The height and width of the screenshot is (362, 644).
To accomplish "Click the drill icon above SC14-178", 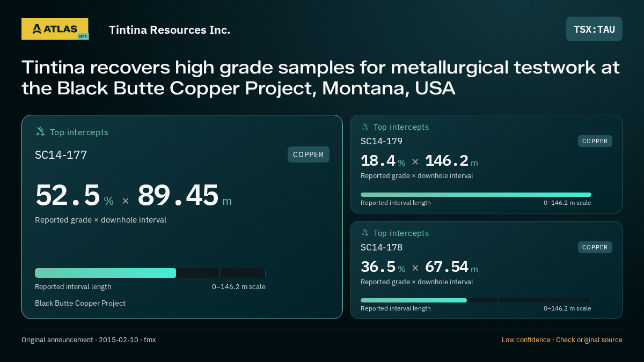I will 365,233.
